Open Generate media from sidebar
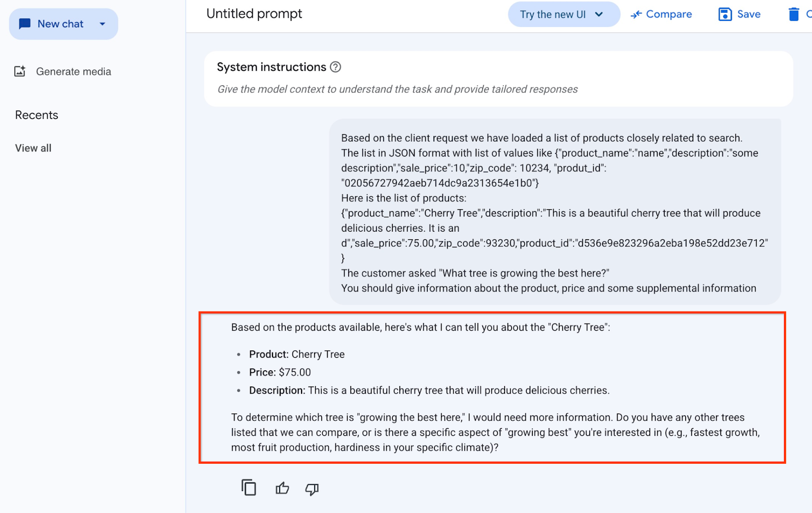Viewport: 812px width, 513px height. tap(73, 72)
